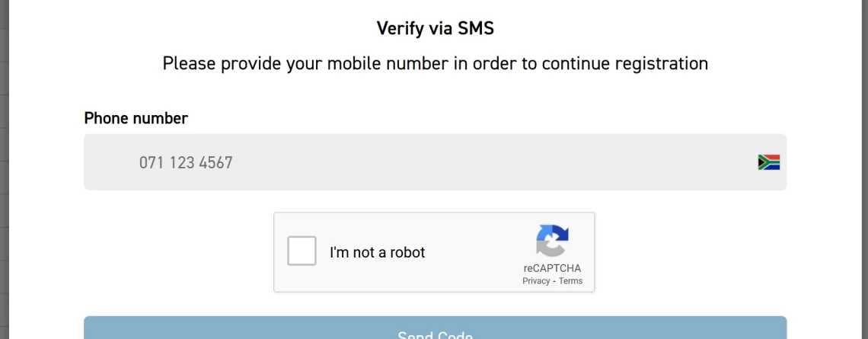Click the reCAPTCHA arrows logo
The height and width of the screenshot is (339, 868).
tap(552, 241)
